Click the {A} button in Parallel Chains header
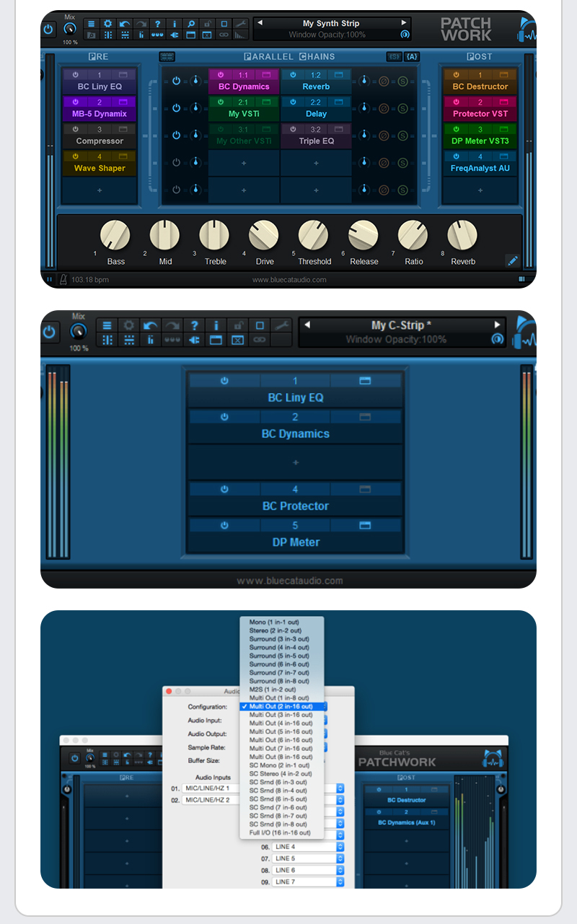Screen dimensions: 577x924 tap(413, 56)
